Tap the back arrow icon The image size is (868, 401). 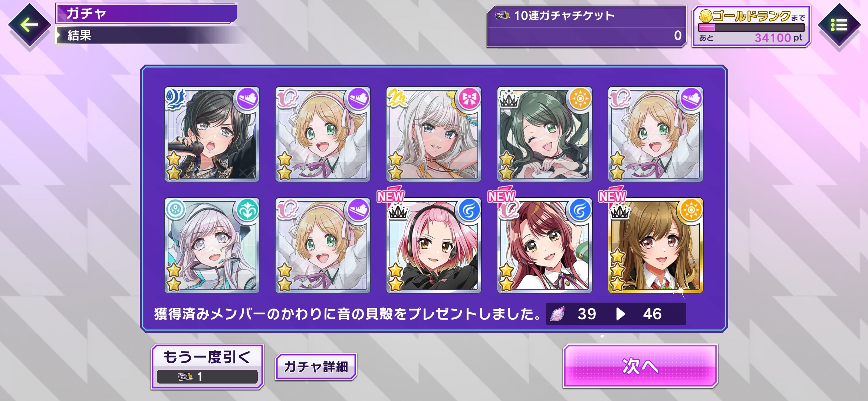click(x=29, y=25)
